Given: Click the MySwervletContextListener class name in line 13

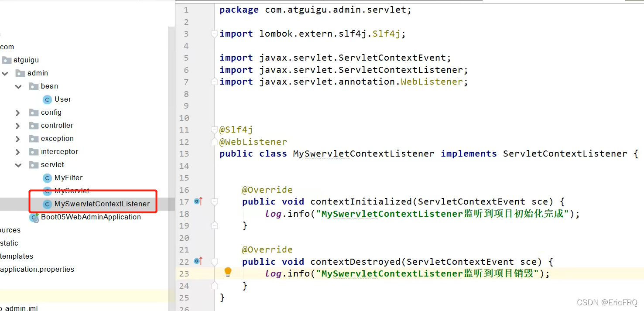Looking at the screenshot, I should 363,154.
